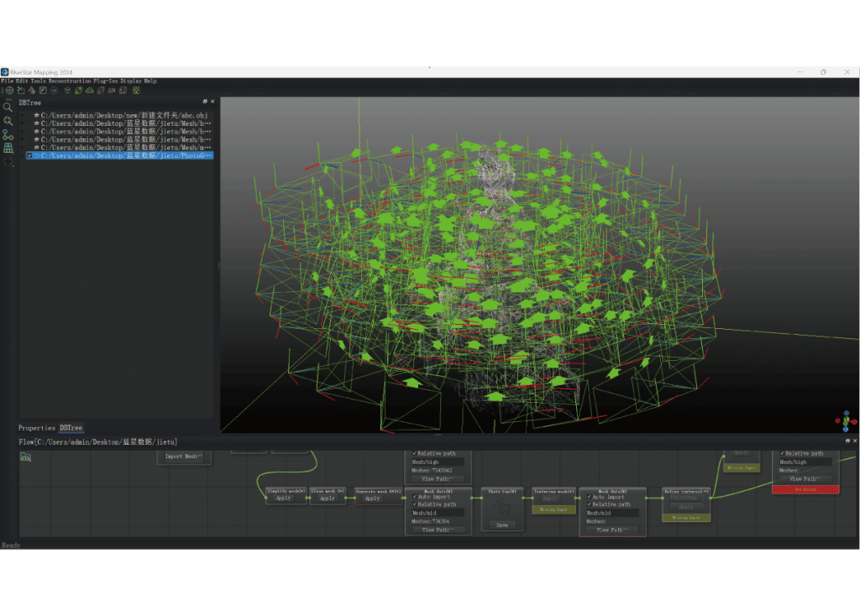Open the Plug-Ins menu
860x616 pixels.
click(105, 81)
